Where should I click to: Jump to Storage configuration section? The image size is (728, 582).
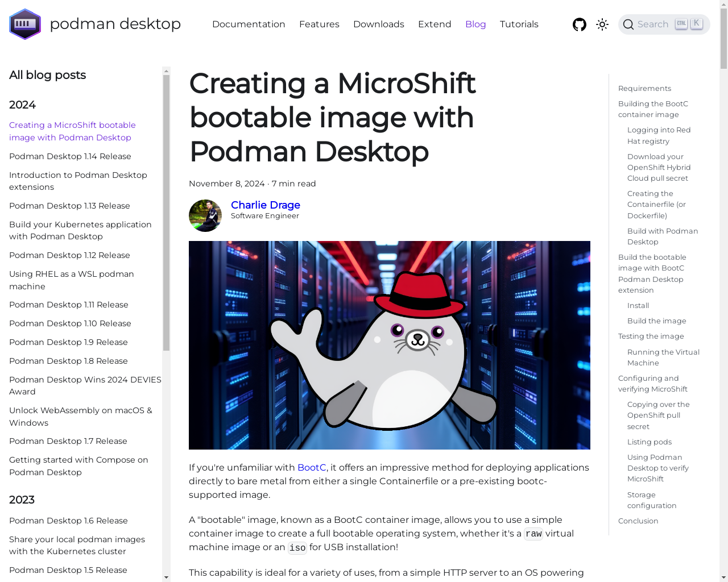[x=652, y=500]
